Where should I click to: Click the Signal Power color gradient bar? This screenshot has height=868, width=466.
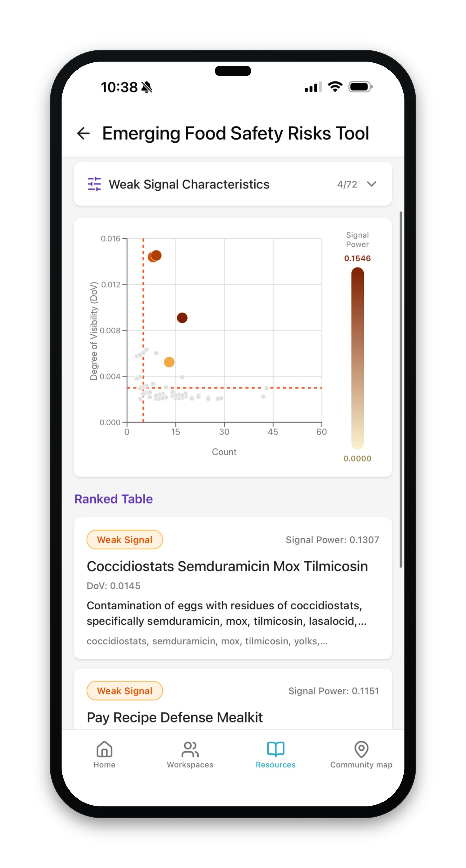[x=357, y=358]
